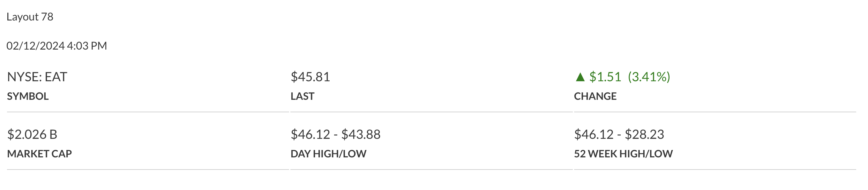
Task: Click the 52 WEEK HIGH/LOW label
Action: [623, 154]
